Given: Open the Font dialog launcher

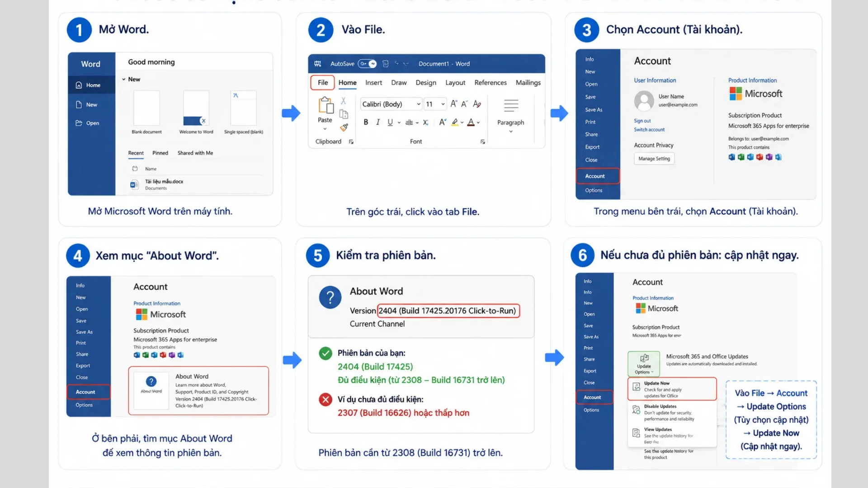Looking at the screenshot, I should click(483, 142).
